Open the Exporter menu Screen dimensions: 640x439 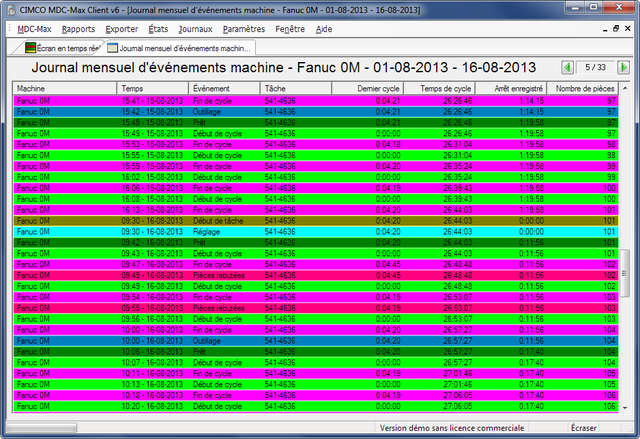click(x=122, y=29)
